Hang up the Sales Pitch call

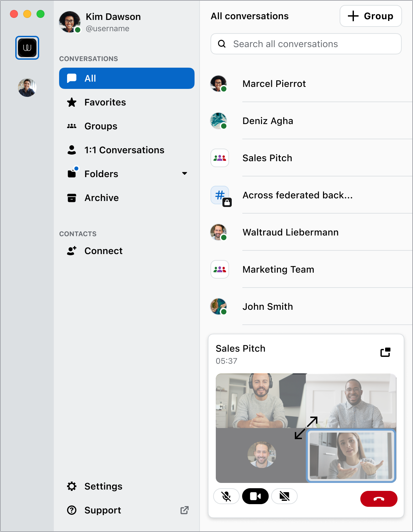(x=379, y=499)
